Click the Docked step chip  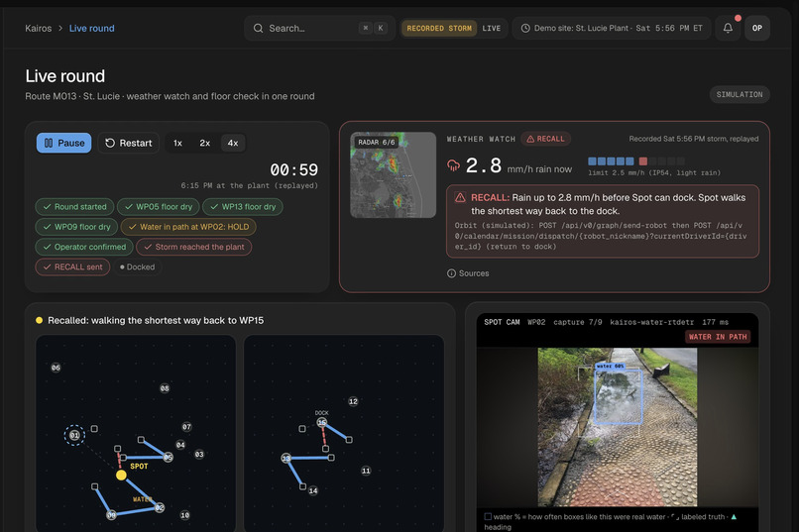138,266
